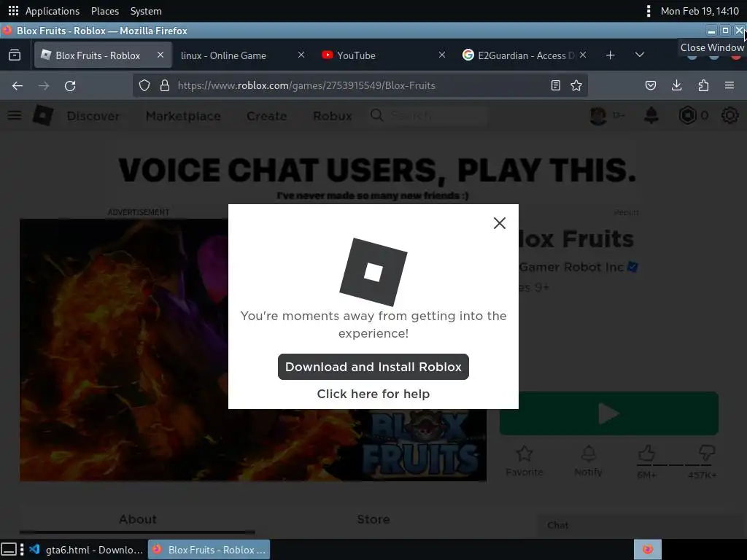Screen dimensions: 747x560
Task: Open the Firefox application menu
Action: pos(729,86)
